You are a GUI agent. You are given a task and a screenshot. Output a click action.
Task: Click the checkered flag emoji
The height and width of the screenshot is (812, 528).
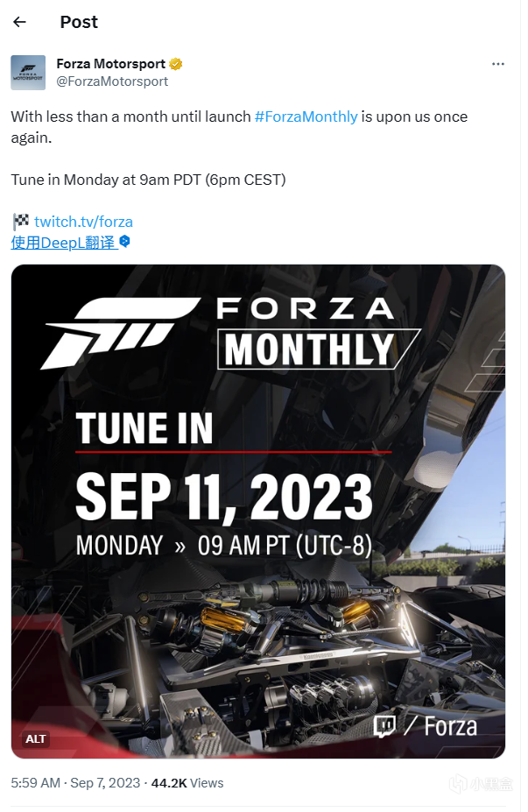pyautogui.click(x=21, y=222)
